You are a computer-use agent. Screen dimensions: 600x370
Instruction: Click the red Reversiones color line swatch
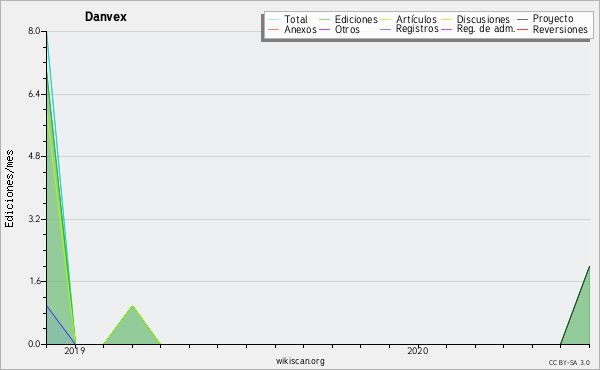522,29
